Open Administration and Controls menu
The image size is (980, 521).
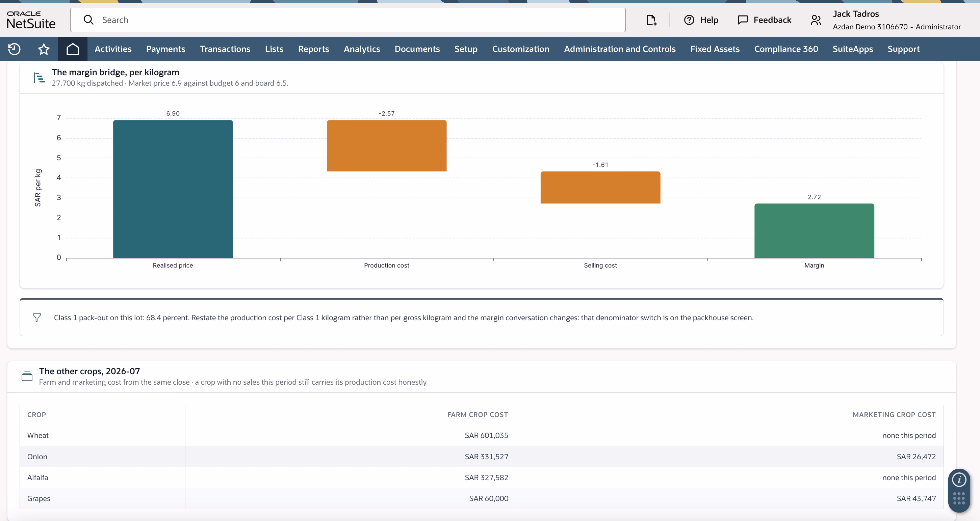click(620, 49)
